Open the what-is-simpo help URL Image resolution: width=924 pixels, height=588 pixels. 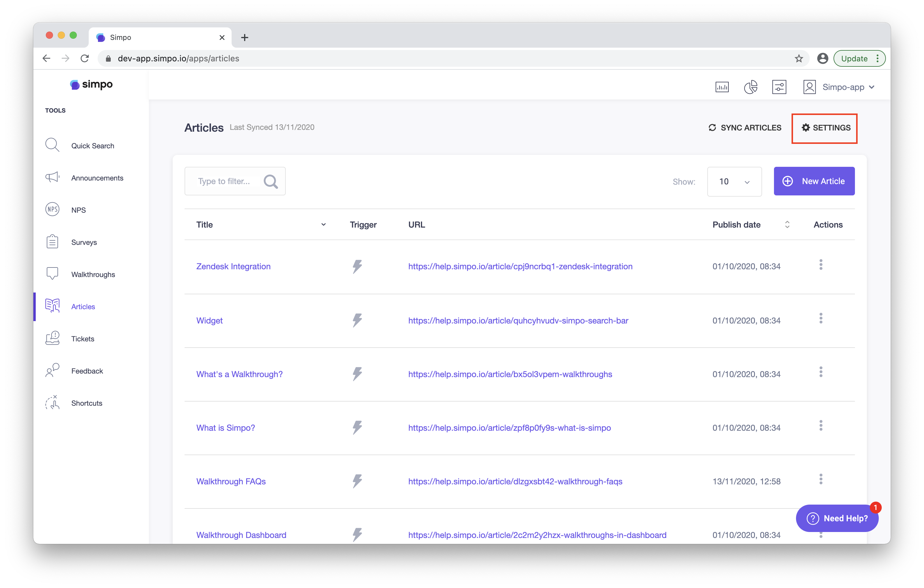[x=509, y=428]
